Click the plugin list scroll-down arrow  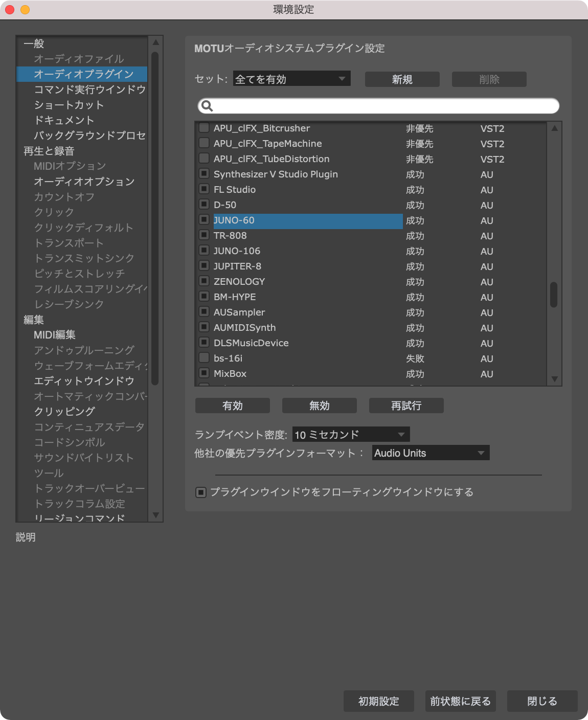pos(554,379)
